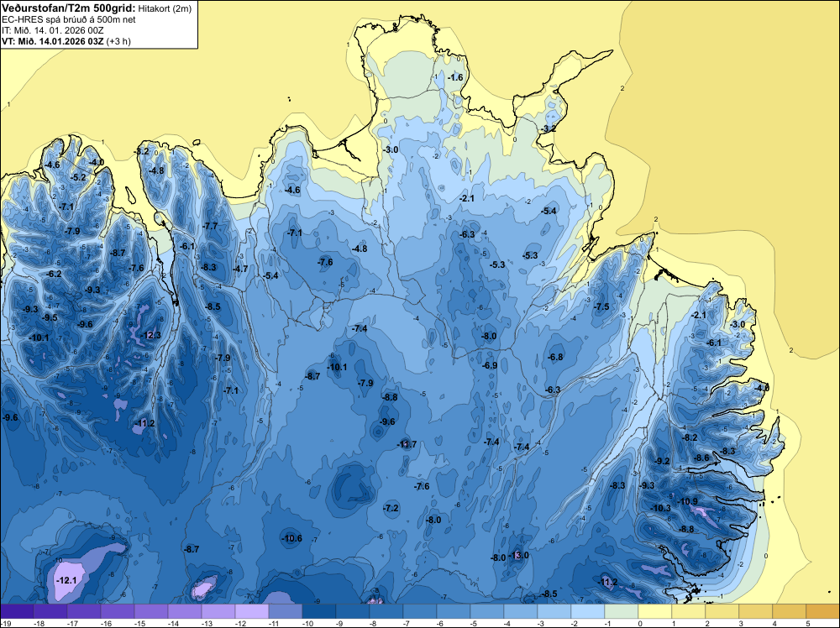The height and width of the screenshot is (628, 840).
Task: Click the -6.8 temperature label
Action: tap(555, 357)
